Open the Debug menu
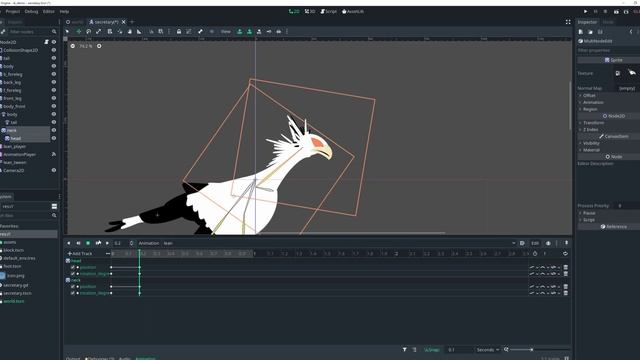 (31, 11)
